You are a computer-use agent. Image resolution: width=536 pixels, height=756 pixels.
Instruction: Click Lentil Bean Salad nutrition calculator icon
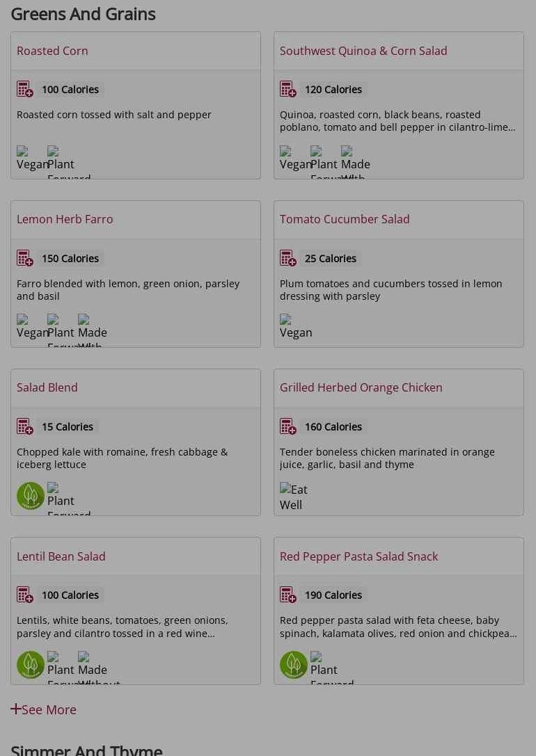(x=25, y=595)
